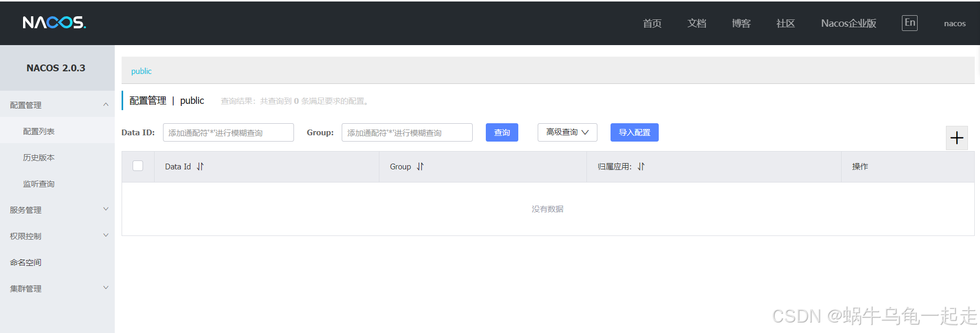Click the 没有数据 empty table message
Screen dimensions: 980x333
pyautogui.click(x=548, y=209)
